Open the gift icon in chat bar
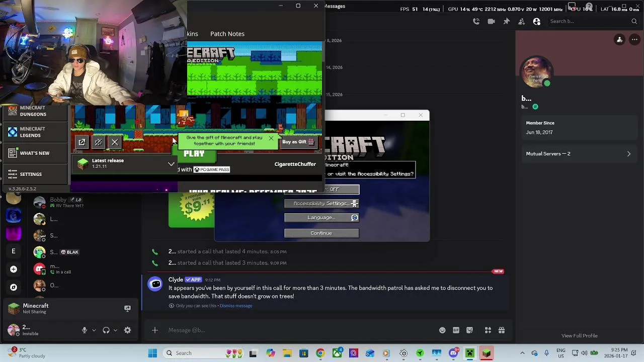 pyautogui.click(x=502, y=330)
